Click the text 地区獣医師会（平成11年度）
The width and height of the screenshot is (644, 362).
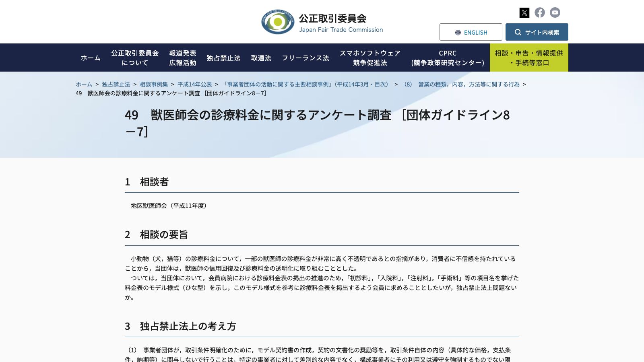(x=168, y=206)
